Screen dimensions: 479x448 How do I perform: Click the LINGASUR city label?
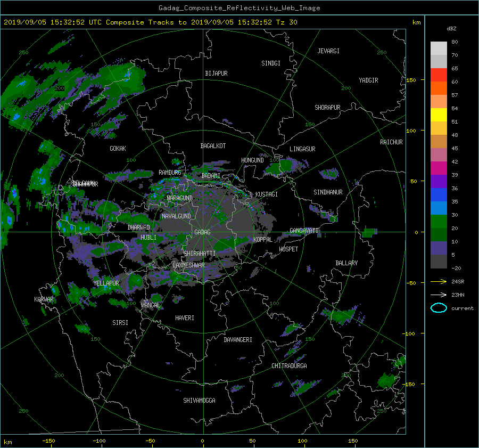(x=302, y=149)
